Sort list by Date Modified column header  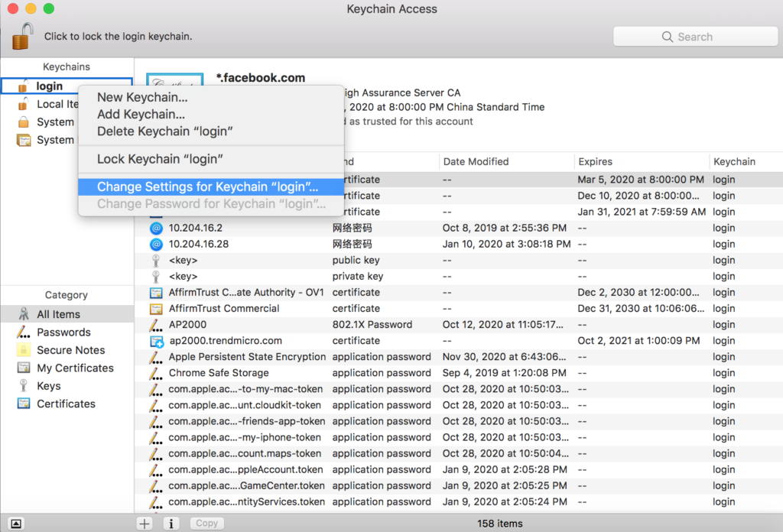point(476,162)
